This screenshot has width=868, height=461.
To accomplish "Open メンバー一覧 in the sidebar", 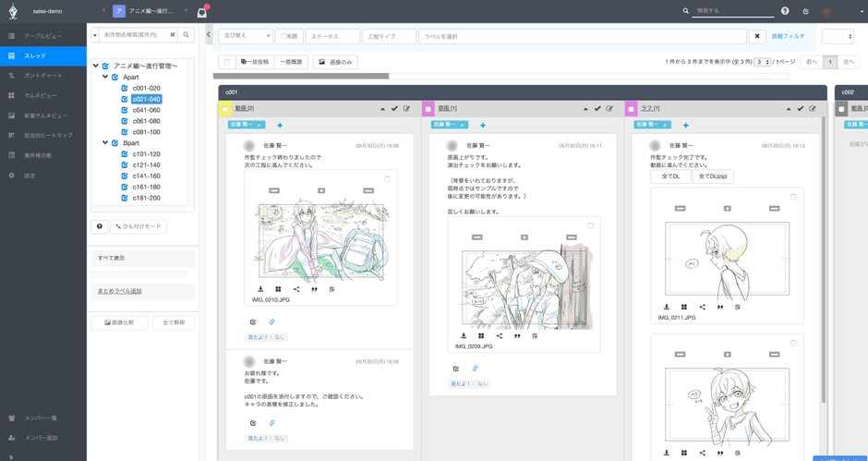I will coord(42,418).
